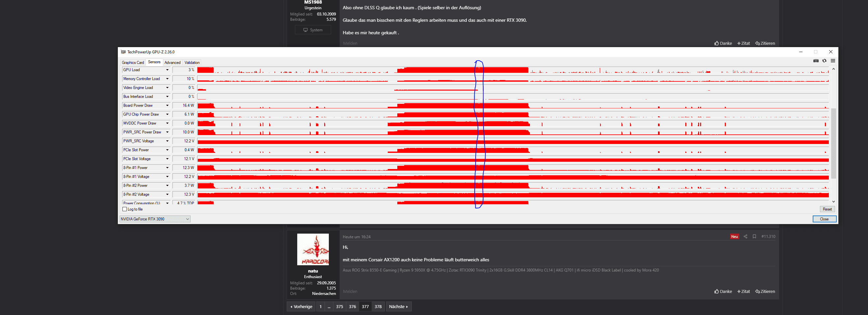868x315 pixels.
Task: Open MS1988's user profile name link
Action: [313, 2]
